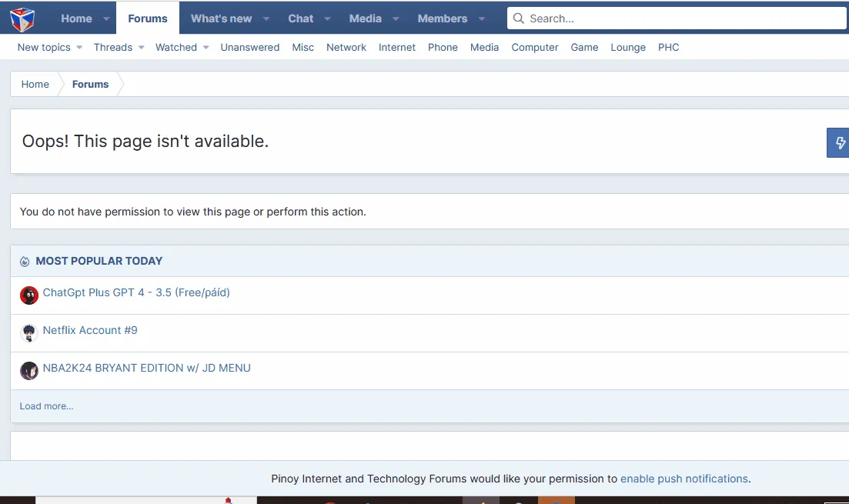Open the Network category link

pos(346,47)
